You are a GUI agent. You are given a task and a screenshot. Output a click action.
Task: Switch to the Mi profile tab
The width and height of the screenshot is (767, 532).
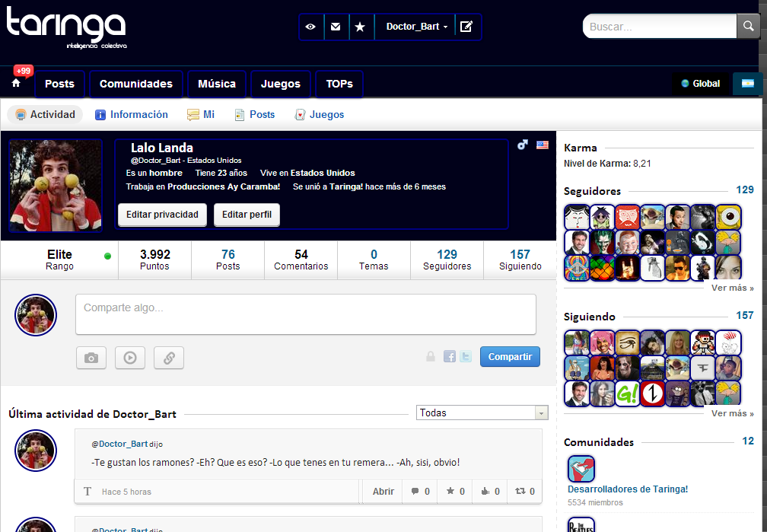click(x=201, y=114)
